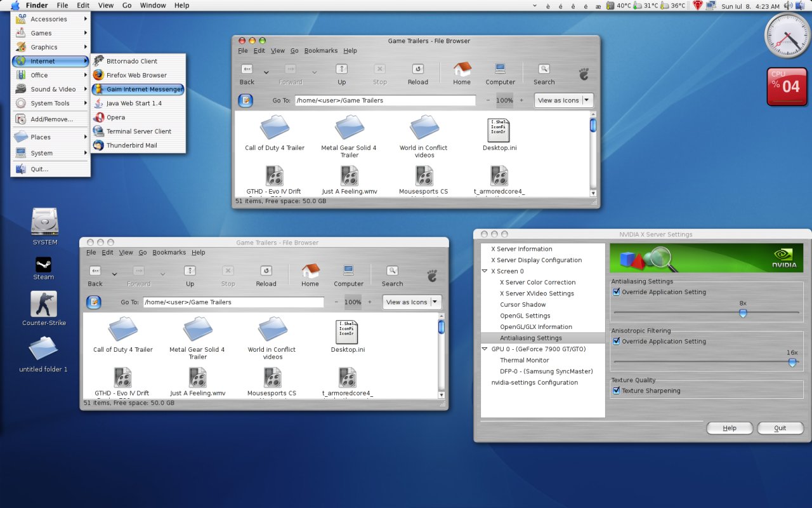The image size is (812, 508).
Task: Select the Steam desktop icon
Action: click(44, 268)
